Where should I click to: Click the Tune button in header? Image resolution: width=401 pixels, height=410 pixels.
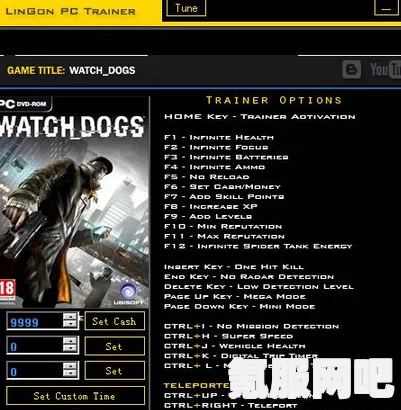(186, 8)
